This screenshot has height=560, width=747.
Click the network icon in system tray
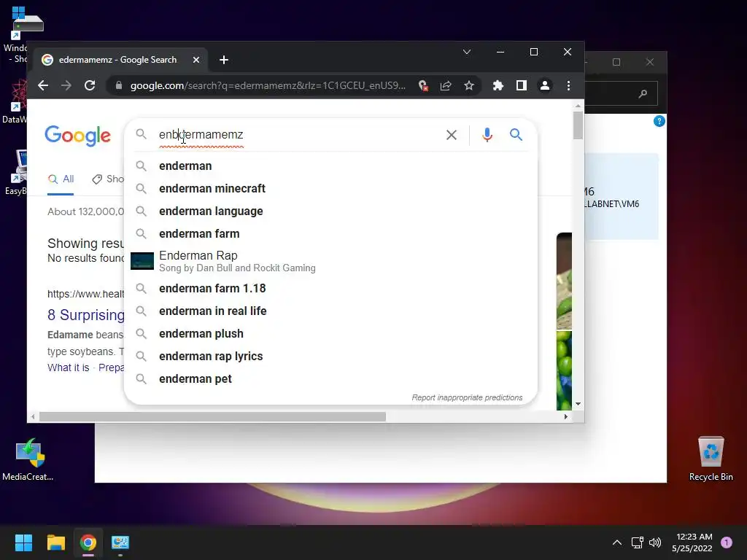(x=637, y=542)
